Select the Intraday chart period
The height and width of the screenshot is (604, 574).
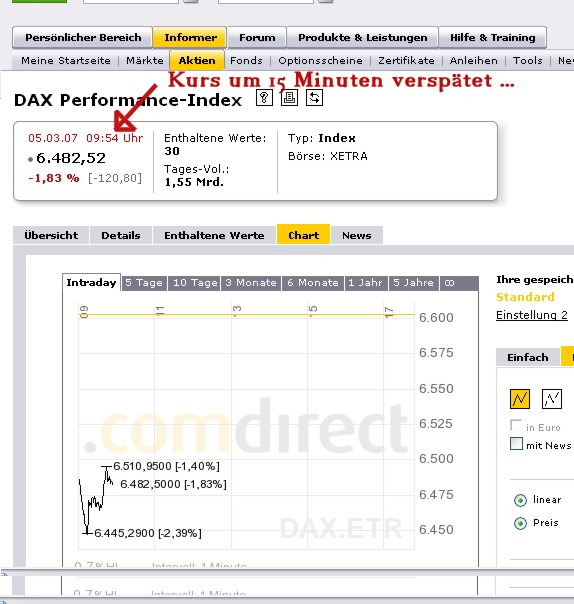(x=91, y=282)
